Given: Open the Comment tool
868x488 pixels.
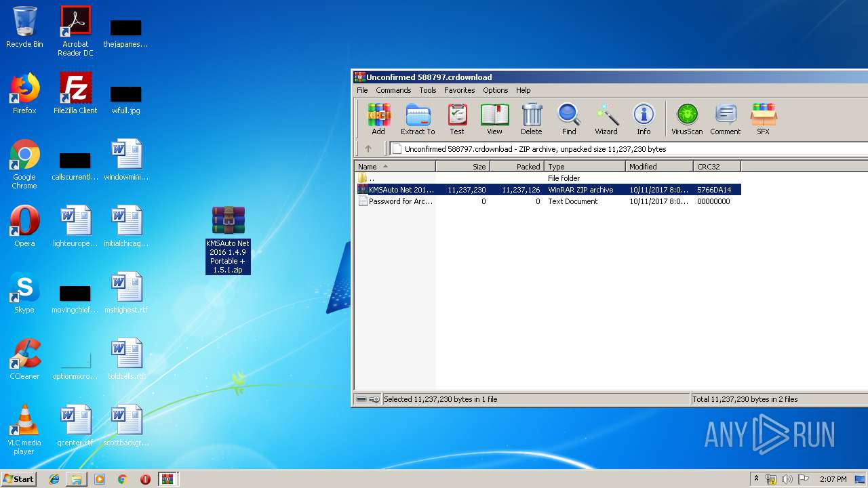Looking at the screenshot, I should coord(726,119).
